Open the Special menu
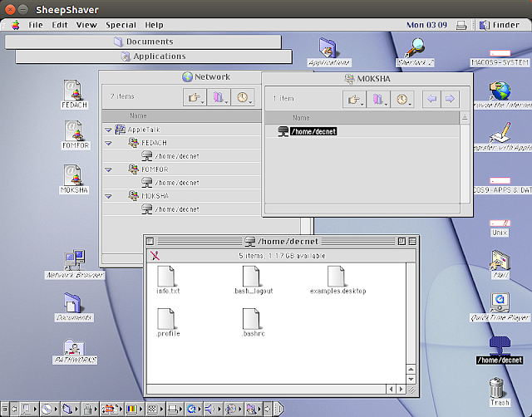532x417 pixels. coord(121,25)
